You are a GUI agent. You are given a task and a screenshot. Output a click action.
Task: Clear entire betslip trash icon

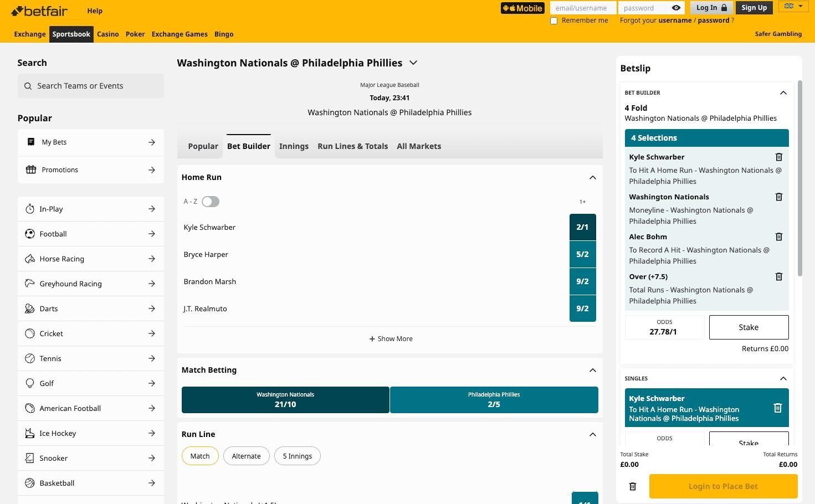[x=633, y=486]
